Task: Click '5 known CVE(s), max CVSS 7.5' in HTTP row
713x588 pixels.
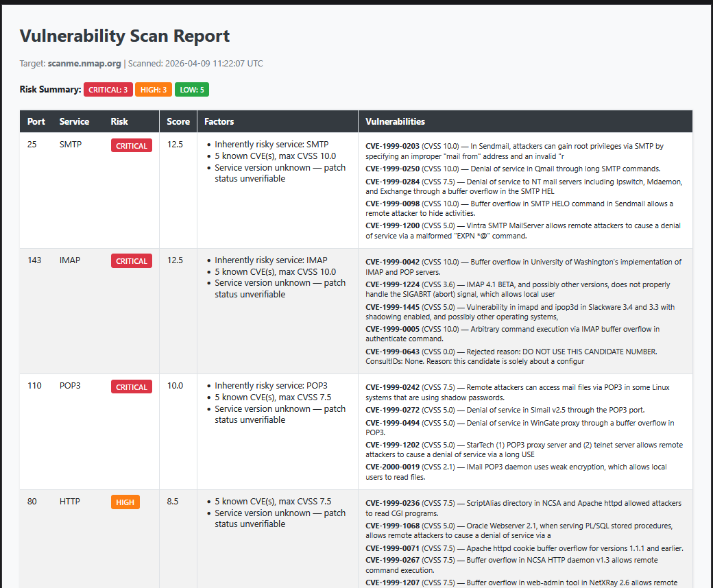Action: 273,502
